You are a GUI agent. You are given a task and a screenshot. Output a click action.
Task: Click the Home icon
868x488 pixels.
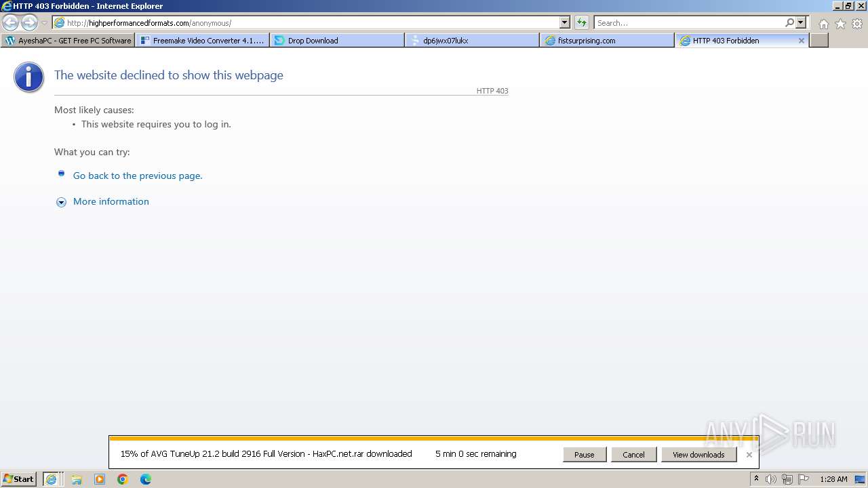[x=823, y=24]
